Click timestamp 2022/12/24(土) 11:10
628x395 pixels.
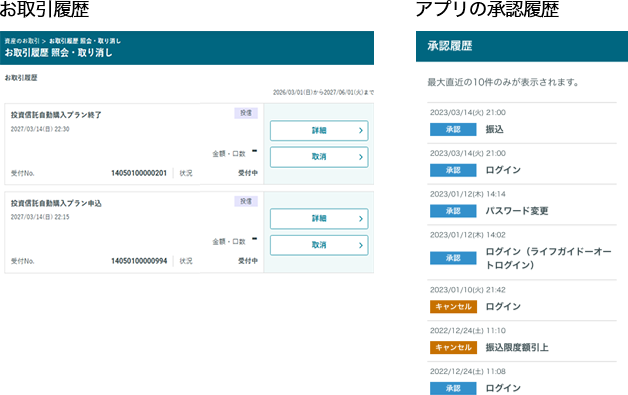click(468, 331)
